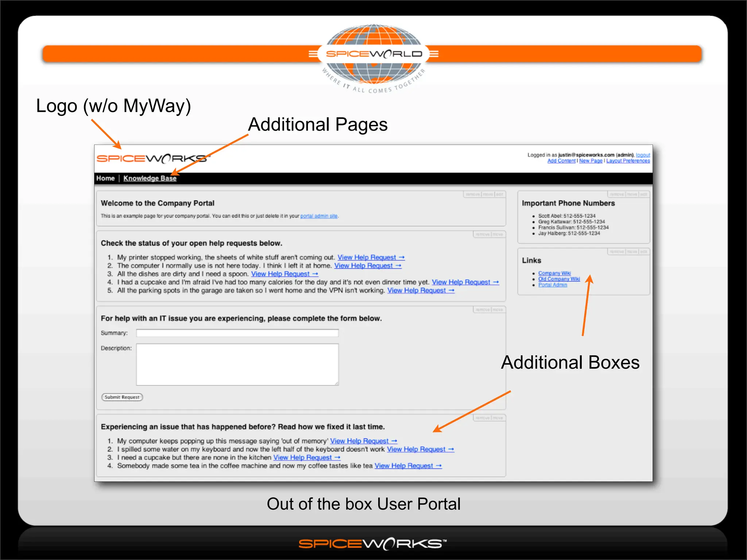
Task: Remove the open help requests status box
Action: (x=483, y=234)
